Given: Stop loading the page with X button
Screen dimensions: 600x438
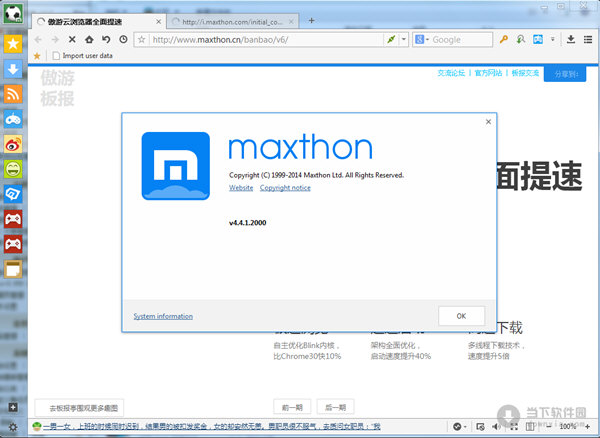Looking at the screenshot, I should tap(72, 39).
